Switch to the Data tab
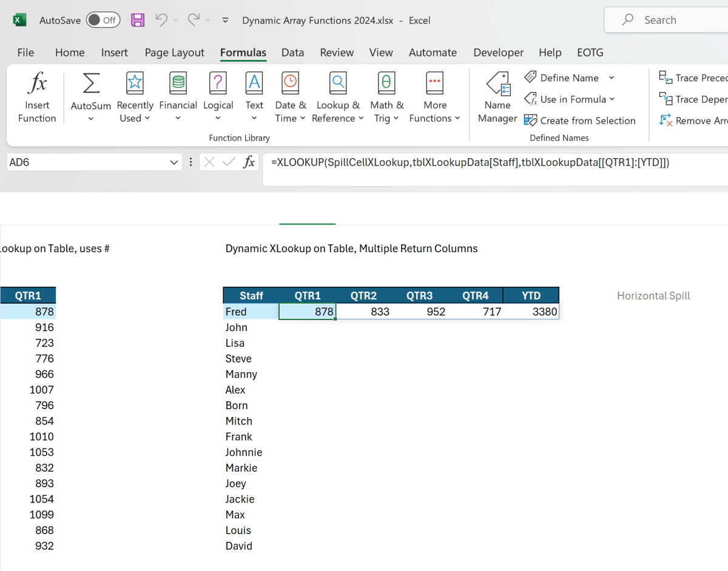 292,53
